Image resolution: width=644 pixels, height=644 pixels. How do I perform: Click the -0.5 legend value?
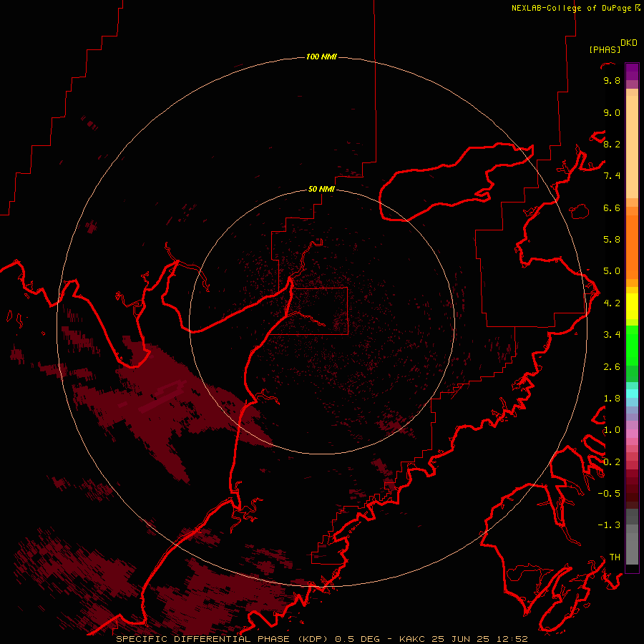609,494
